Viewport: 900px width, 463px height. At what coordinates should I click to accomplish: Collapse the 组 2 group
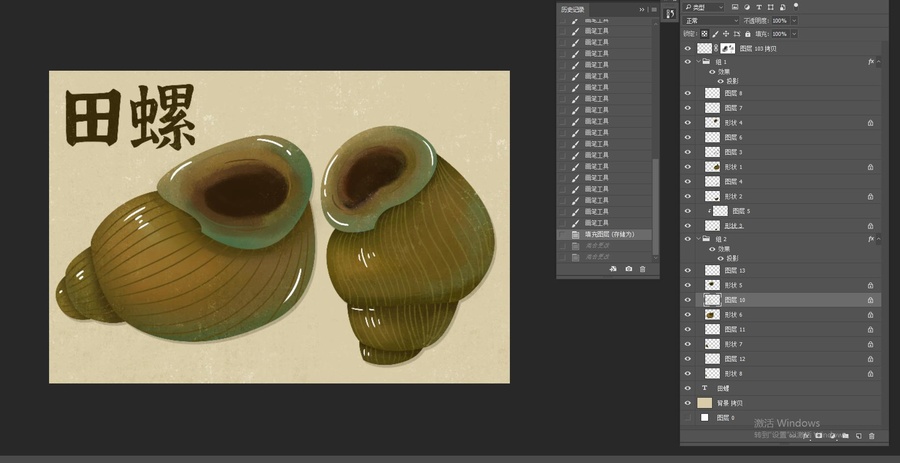click(699, 239)
